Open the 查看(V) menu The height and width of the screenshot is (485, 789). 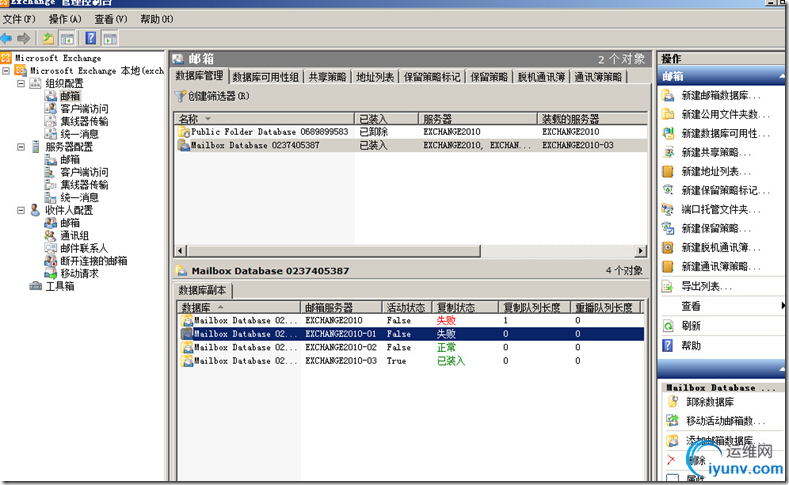point(111,19)
